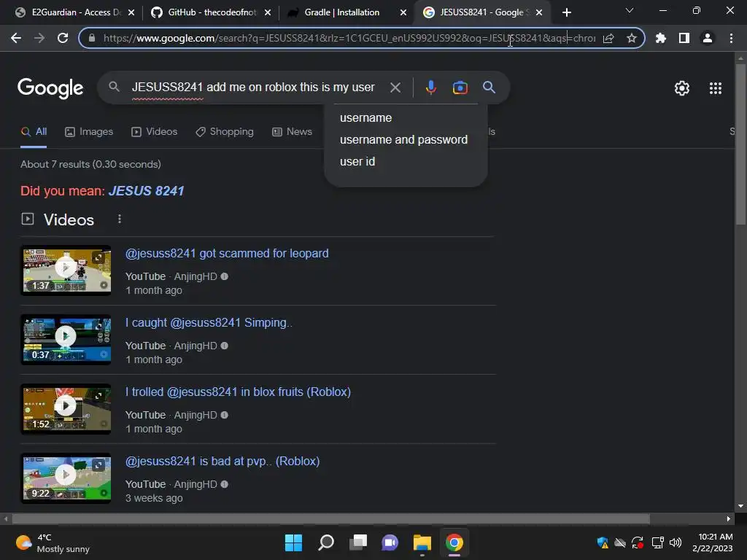Viewport: 747px width, 560px height.
Task: Close the Gradle Installation tab
Action: (x=403, y=12)
